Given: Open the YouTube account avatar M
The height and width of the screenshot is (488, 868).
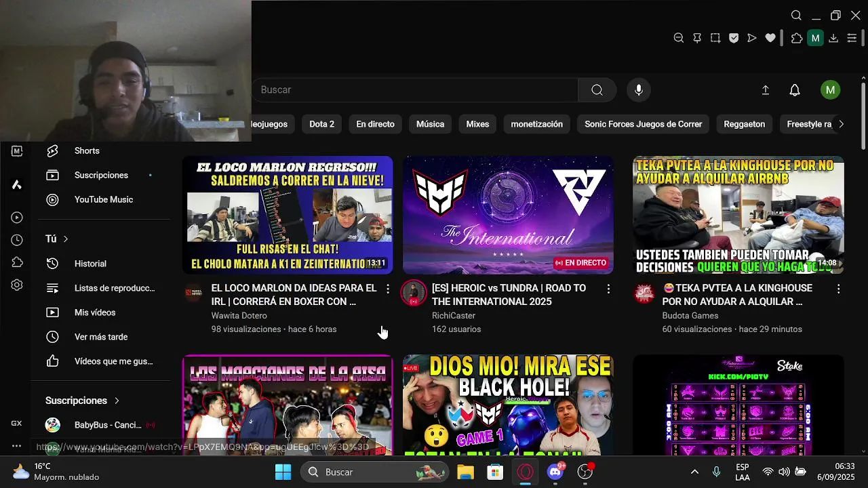Looking at the screenshot, I should point(830,90).
